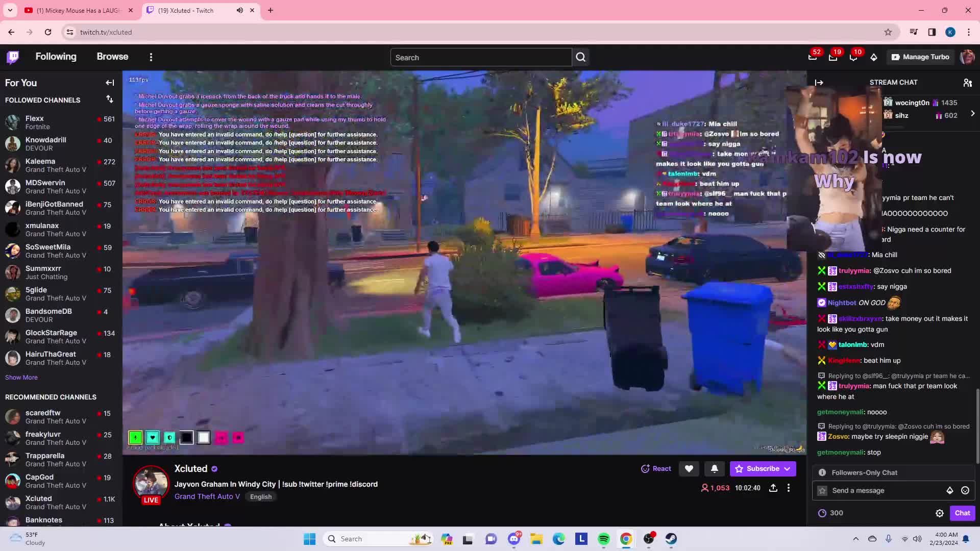The width and height of the screenshot is (980, 551).
Task: Open Kaleema channel in sidebar
Action: (x=61, y=165)
